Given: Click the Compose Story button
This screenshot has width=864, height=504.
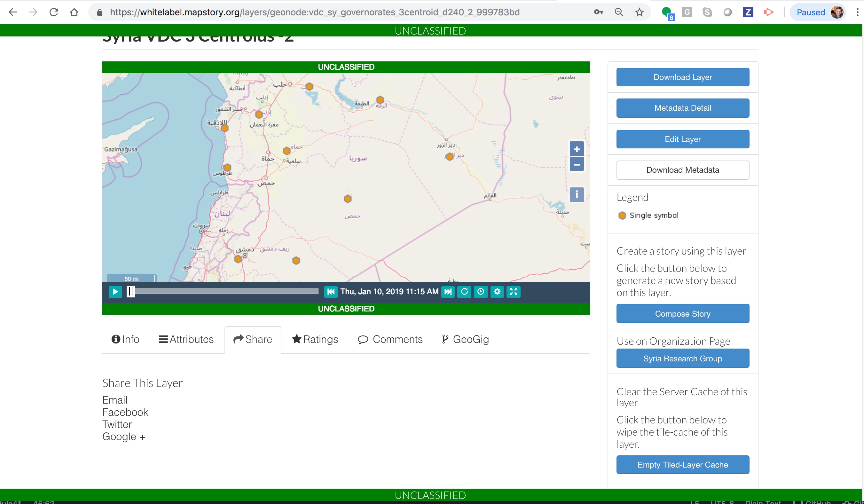Looking at the screenshot, I should (x=682, y=314).
